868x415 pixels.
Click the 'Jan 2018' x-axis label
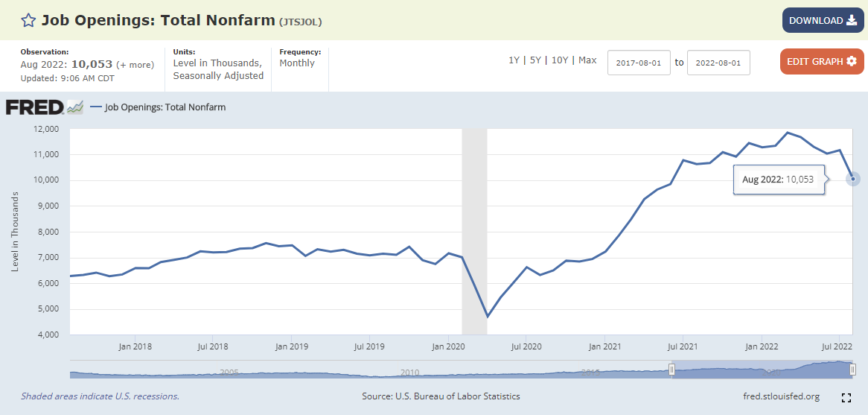coord(135,347)
